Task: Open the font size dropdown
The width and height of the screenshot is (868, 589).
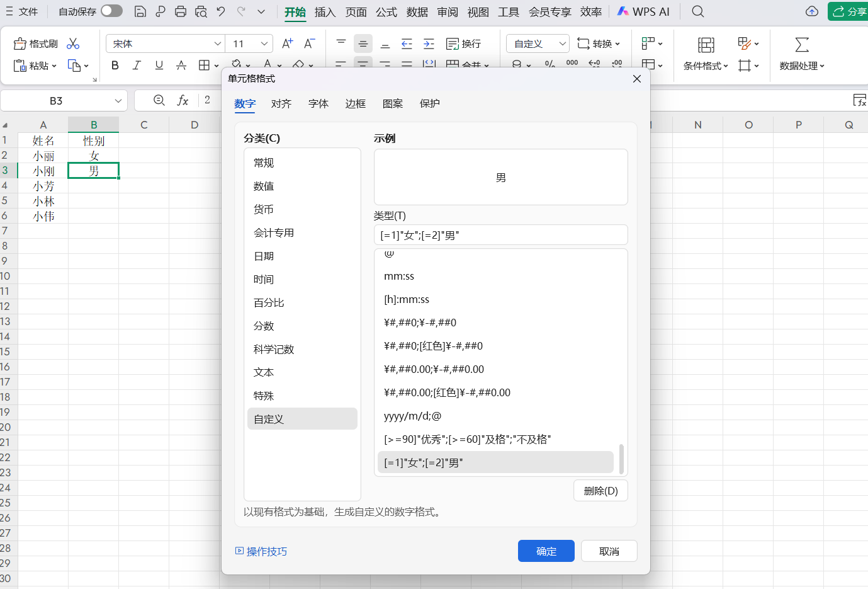Action: coord(264,43)
